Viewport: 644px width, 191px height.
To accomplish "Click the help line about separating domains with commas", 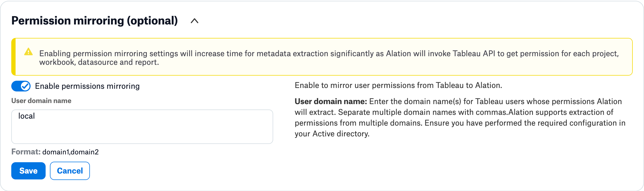I will click(454, 112).
